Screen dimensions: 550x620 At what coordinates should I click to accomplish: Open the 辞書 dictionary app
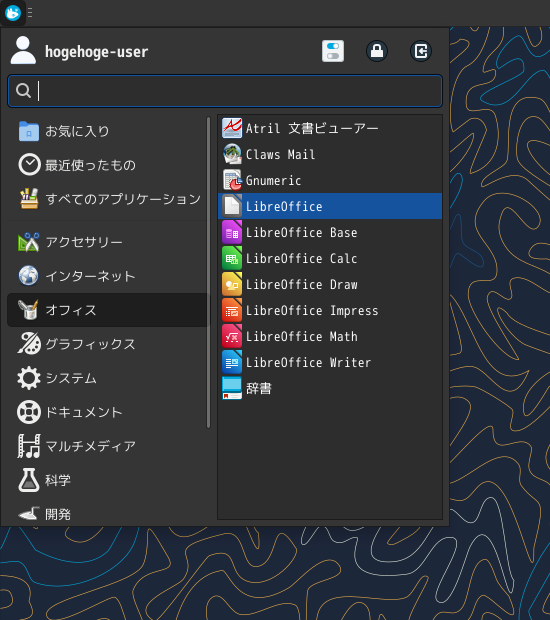tap(330, 388)
